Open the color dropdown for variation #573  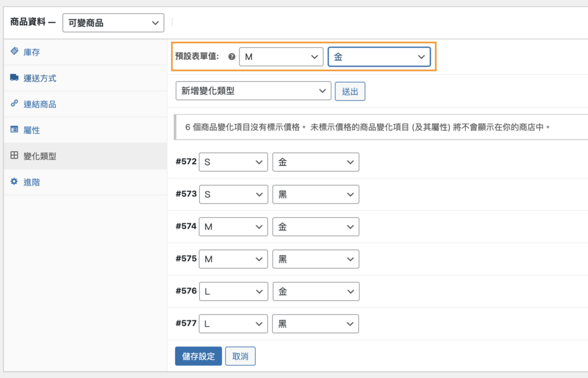click(315, 194)
